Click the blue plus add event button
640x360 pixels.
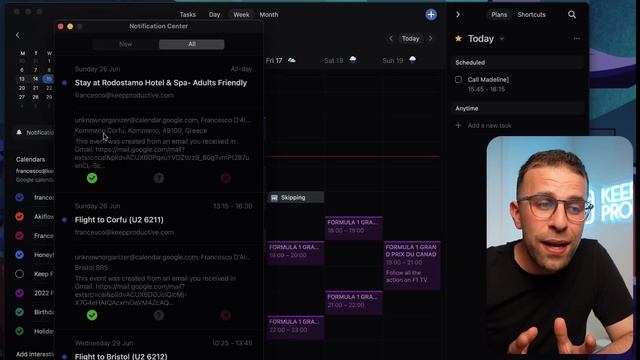point(431,15)
